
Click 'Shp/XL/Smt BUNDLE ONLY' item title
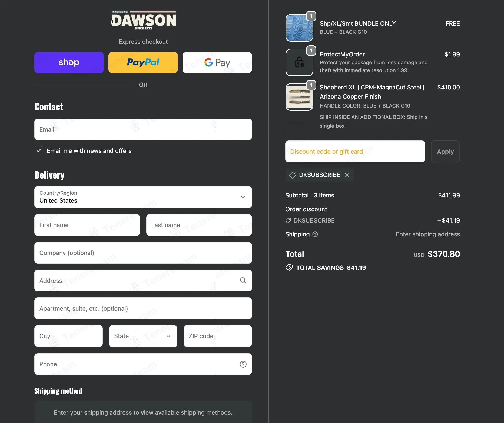pyautogui.click(x=358, y=23)
